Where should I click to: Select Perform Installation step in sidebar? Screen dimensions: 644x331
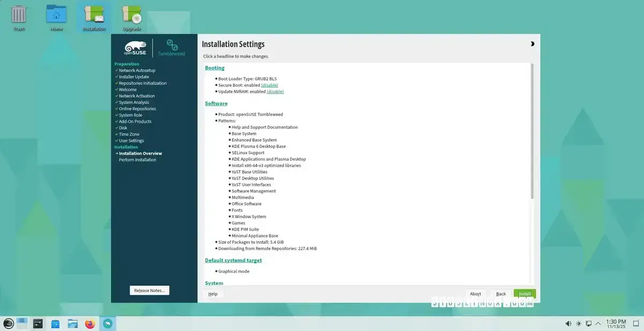pos(137,160)
